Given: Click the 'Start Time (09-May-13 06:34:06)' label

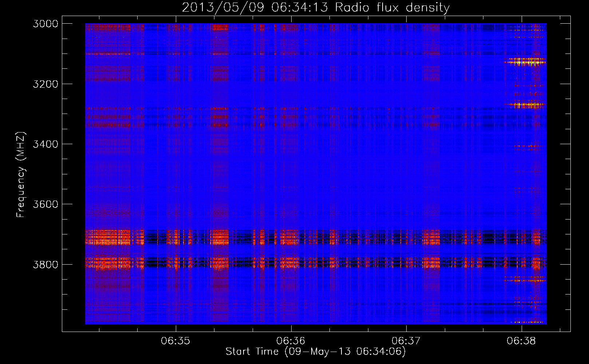Looking at the screenshot, I should click(316, 352).
